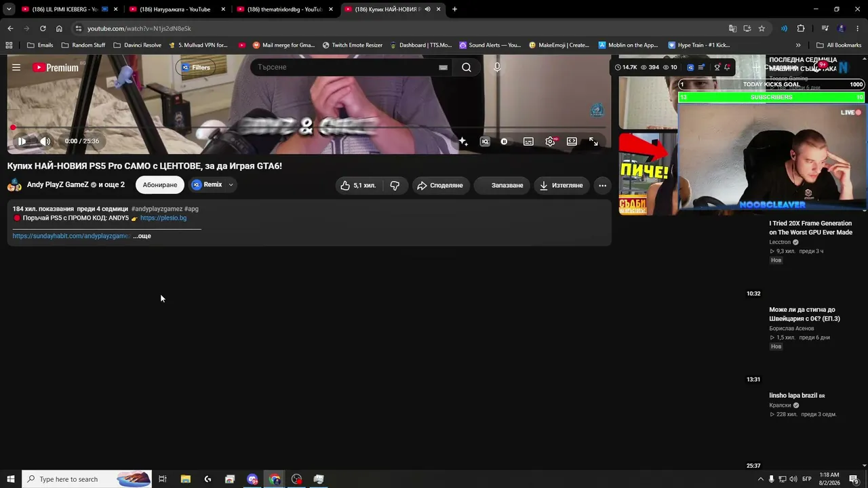868x488 pixels.
Task: Open a new browser tab
Action: click(x=454, y=9)
